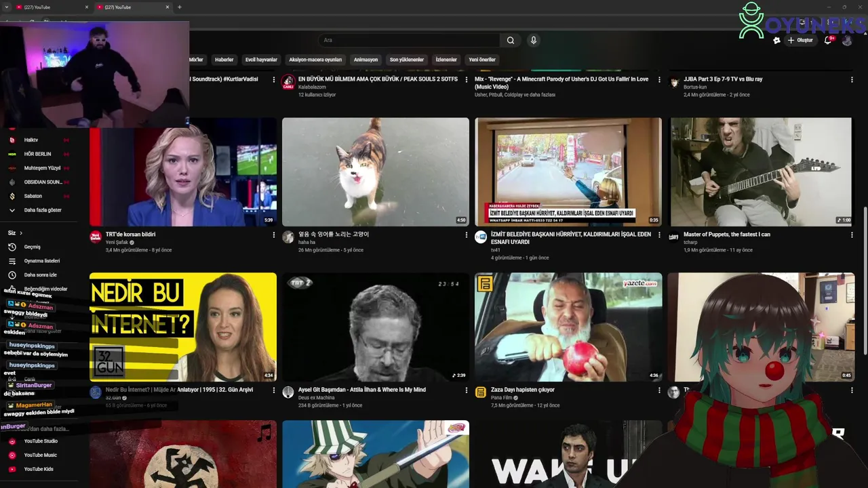This screenshot has height=488, width=868.
Task: Open a new browser tab
Action: (180, 7)
